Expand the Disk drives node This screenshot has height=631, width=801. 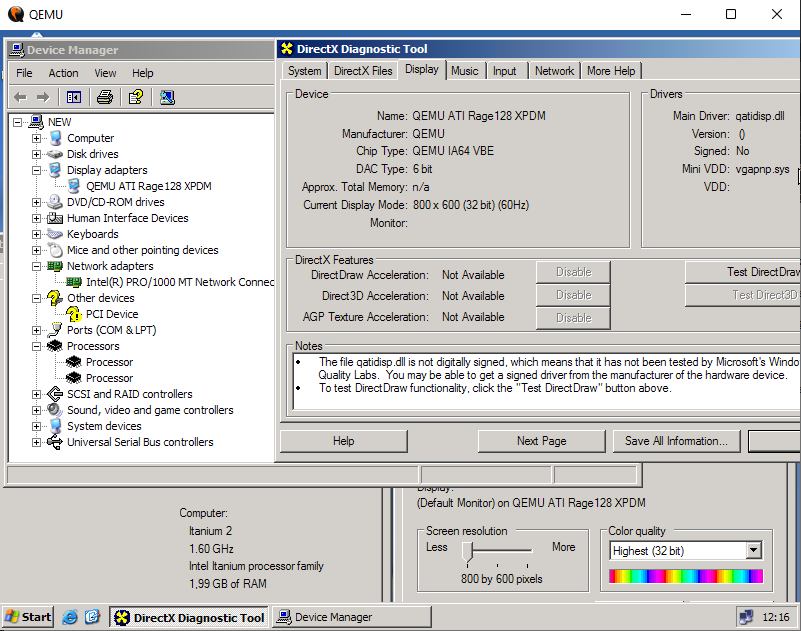[x=36, y=154]
